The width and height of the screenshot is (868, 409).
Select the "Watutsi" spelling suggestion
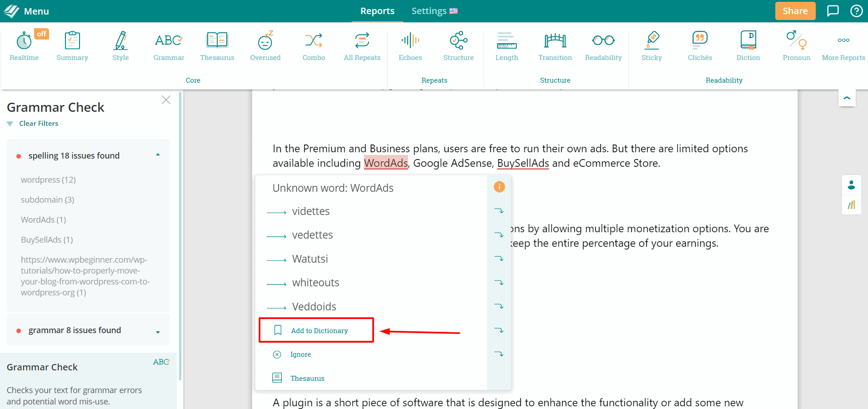coord(310,259)
